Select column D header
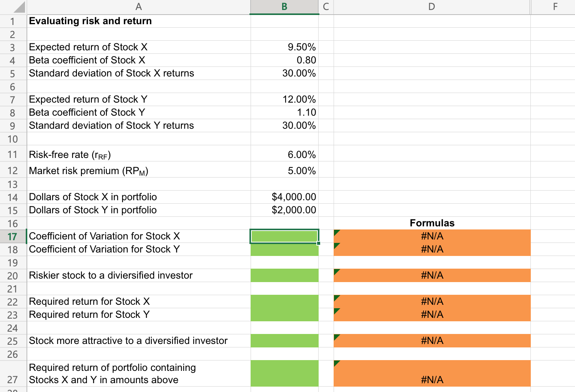575x392 pixels. pyautogui.click(x=432, y=7)
